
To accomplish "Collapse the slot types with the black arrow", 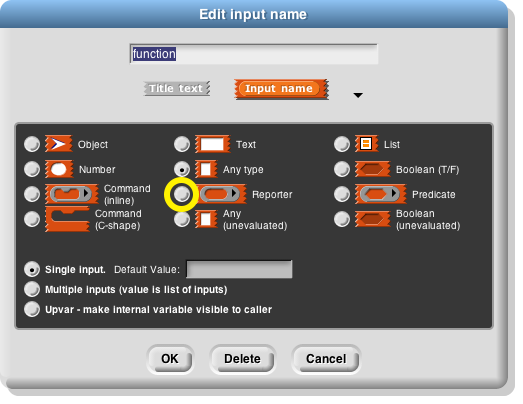I will point(358,95).
